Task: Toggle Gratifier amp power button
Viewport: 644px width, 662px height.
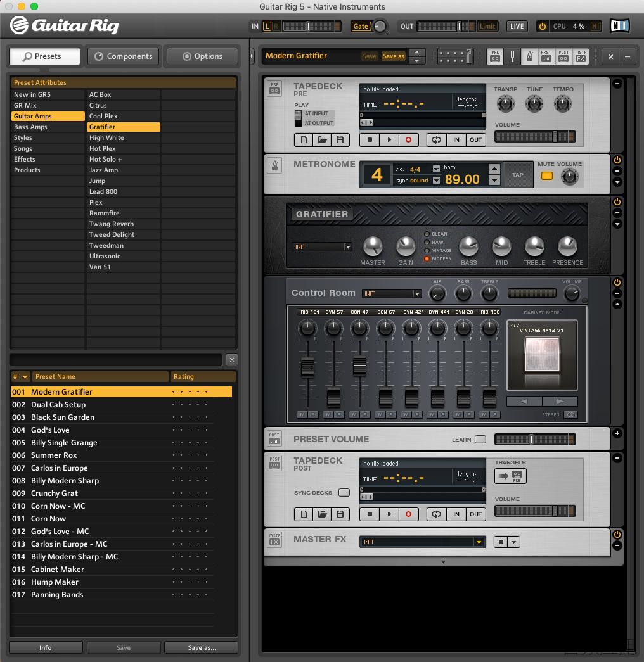Action: click(x=617, y=202)
